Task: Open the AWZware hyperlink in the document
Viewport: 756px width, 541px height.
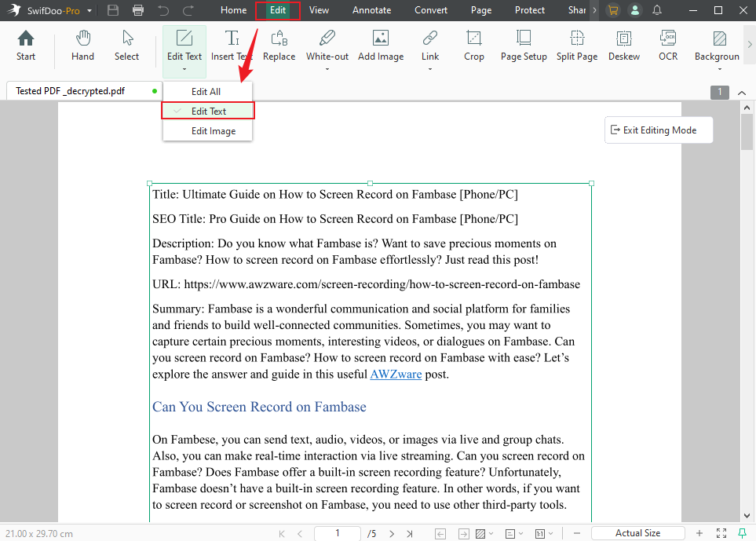Action: click(x=396, y=375)
